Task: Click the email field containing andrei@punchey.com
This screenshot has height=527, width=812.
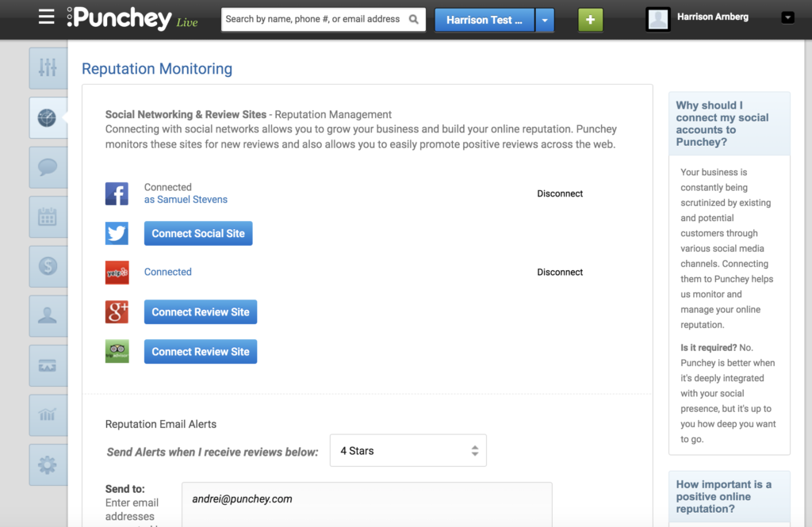Action: [366, 505]
